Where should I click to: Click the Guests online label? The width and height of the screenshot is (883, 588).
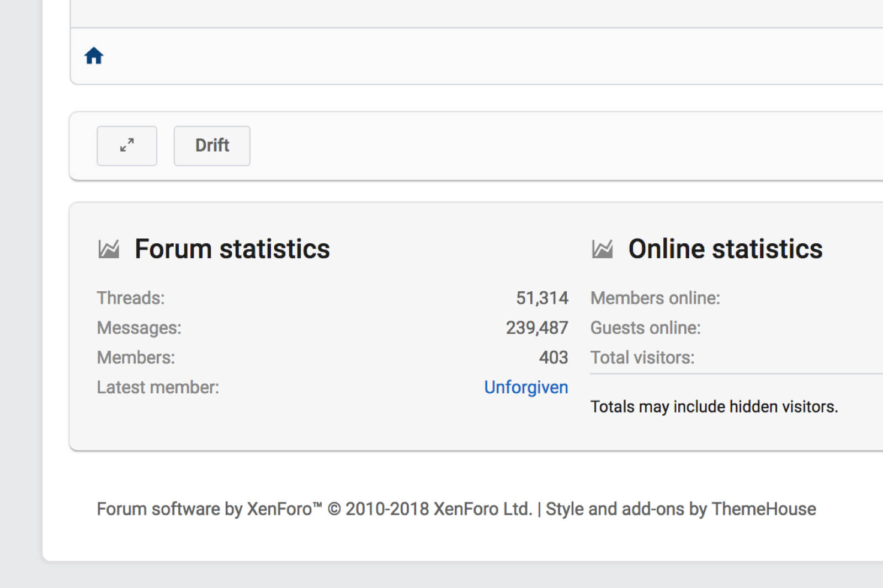pos(646,328)
